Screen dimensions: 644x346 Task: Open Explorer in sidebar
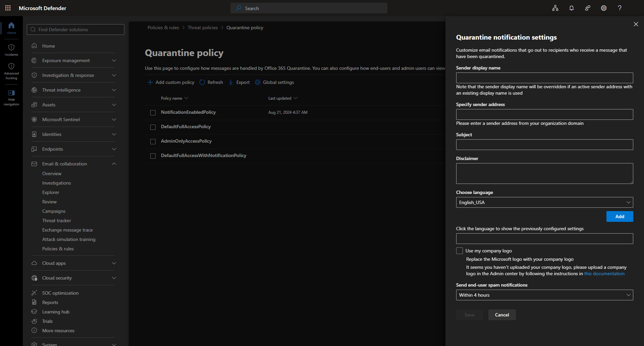pos(51,192)
